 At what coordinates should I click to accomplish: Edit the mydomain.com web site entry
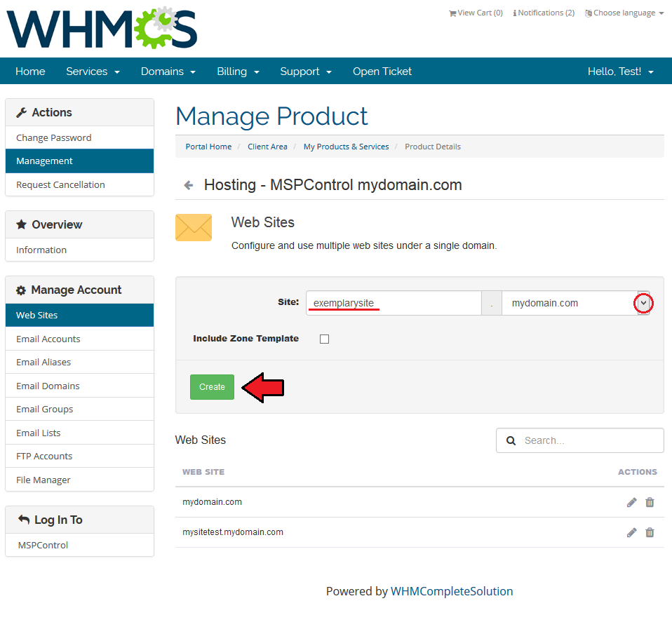tap(631, 502)
